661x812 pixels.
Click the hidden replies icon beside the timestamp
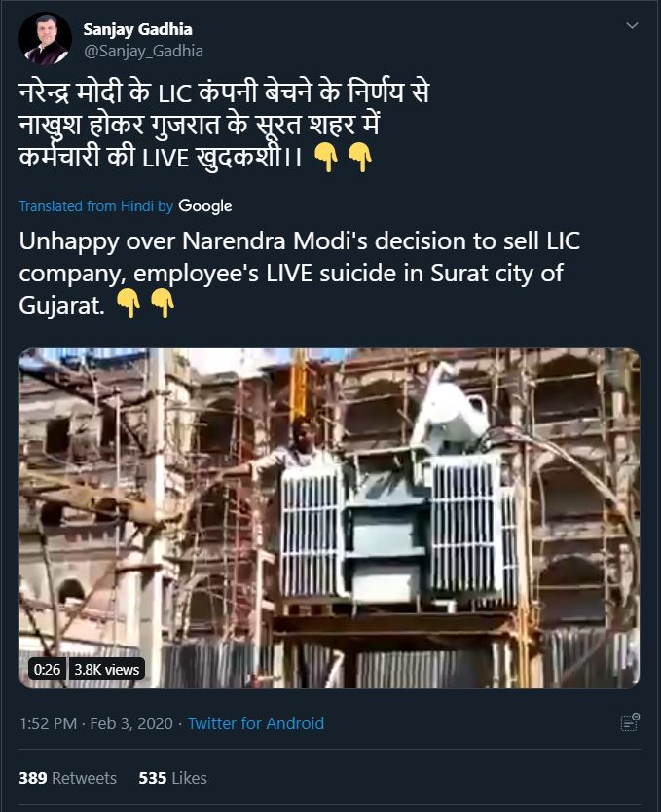point(630,722)
